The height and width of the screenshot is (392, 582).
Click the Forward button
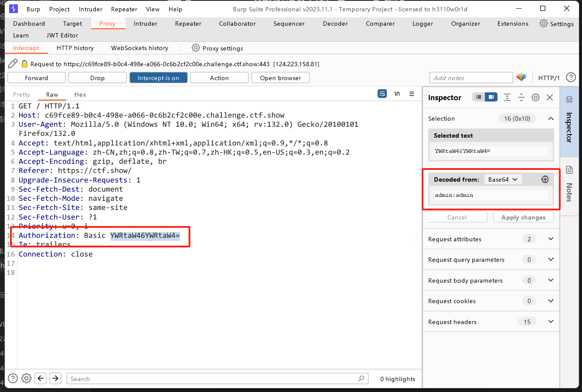pyautogui.click(x=37, y=78)
